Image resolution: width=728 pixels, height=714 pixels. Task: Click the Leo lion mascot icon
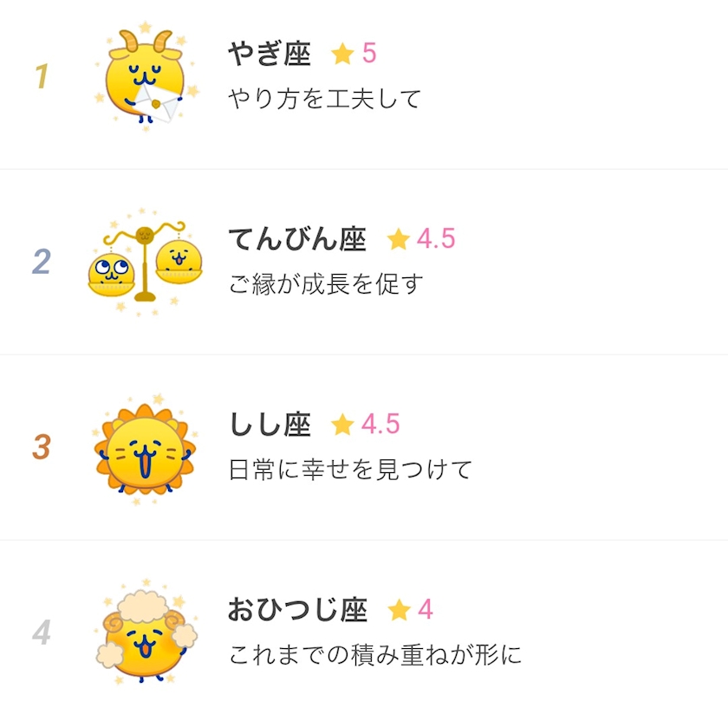145,449
